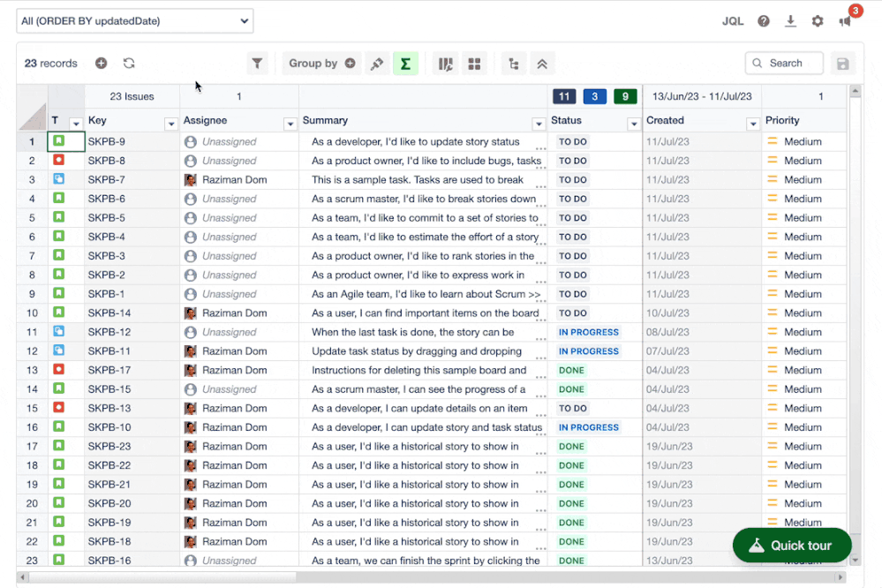Open the help question mark icon
This screenshot has width=882, height=588.
click(x=764, y=21)
